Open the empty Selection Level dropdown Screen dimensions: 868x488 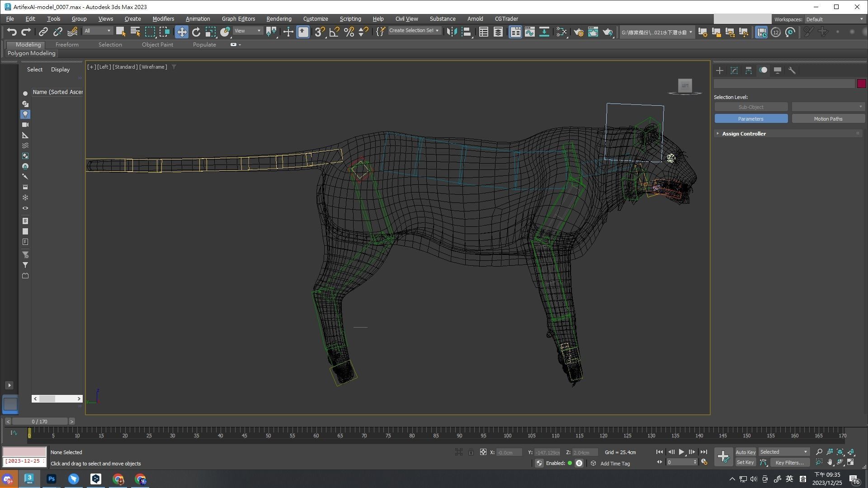pyautogui.click(x=828, y=107)
